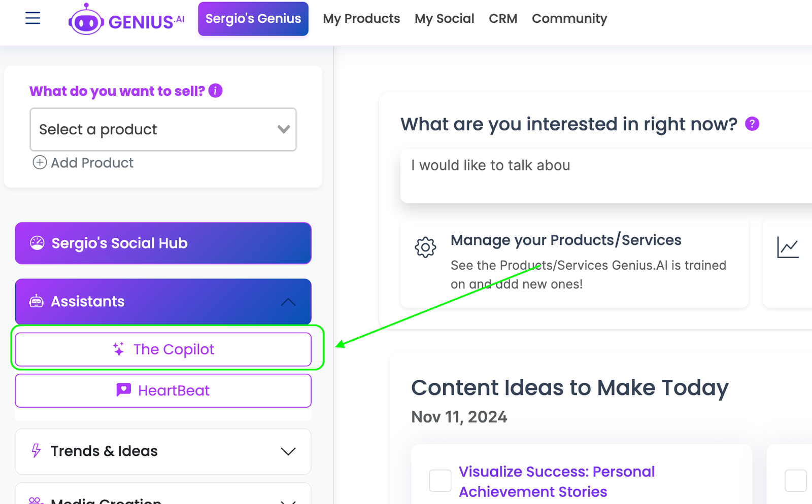Open the CRM navigation item

503,19
